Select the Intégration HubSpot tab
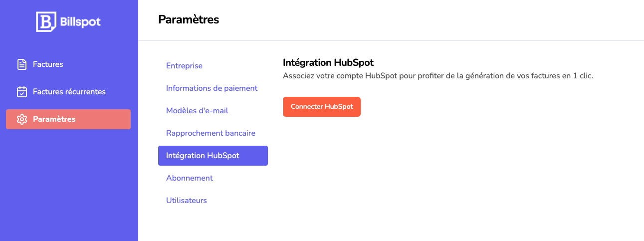 tap(213, 156)
